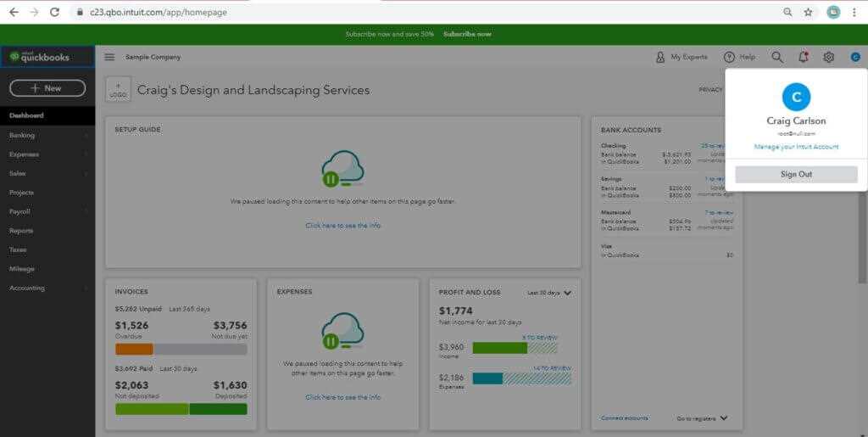Screen dimensions: 868x437
Task: Open the browser three-dot menu
Action: 854,12
